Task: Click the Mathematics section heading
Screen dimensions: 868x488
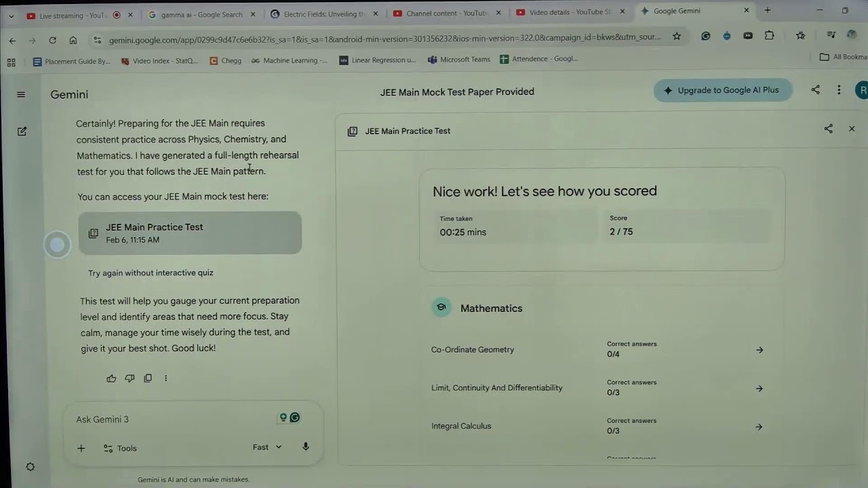Action: click(491, 308)
